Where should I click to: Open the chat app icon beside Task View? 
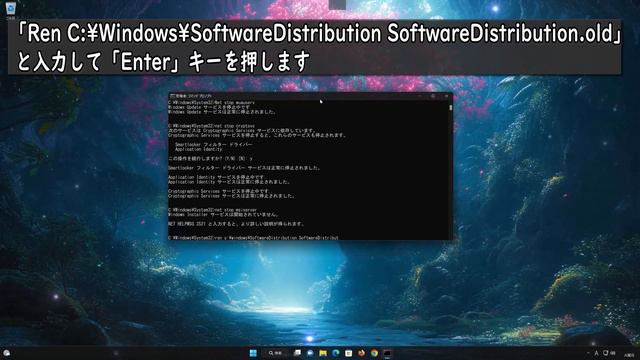[x=310, y=353]
